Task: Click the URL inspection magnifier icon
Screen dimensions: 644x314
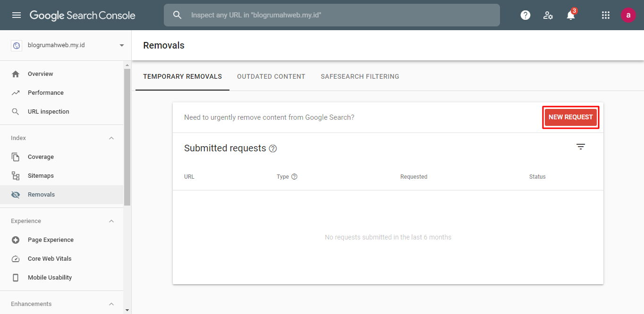Action: tap(16, 112)
